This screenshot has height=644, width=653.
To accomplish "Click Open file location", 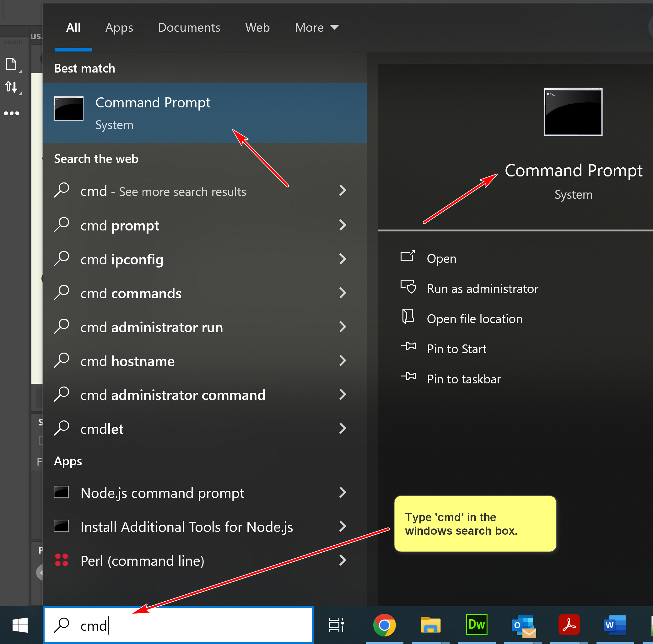I will [474, 319].
